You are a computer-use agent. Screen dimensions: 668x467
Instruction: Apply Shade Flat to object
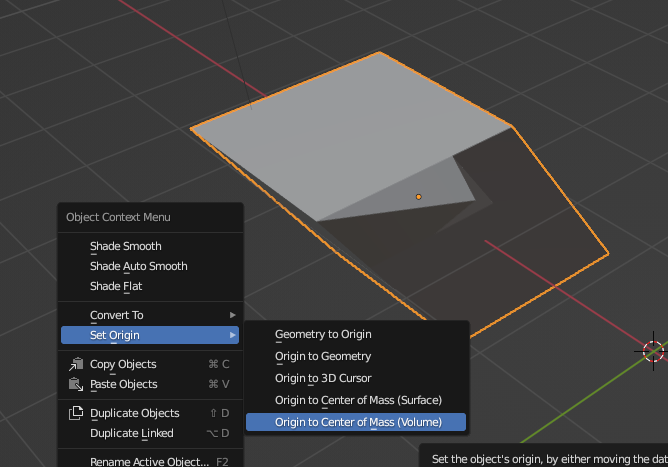[x=150, y=286]
